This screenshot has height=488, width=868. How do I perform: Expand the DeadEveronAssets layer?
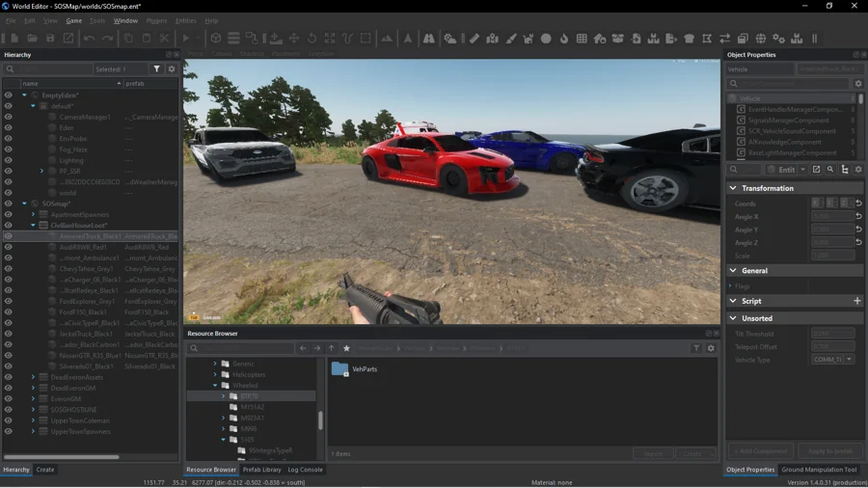(x=33, y=377)
